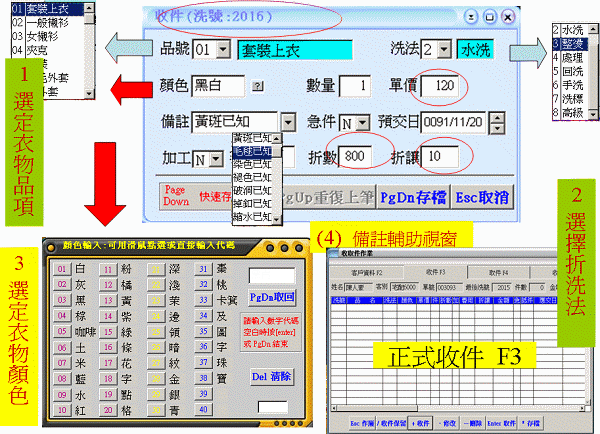Select 染色已知 in the remarks list
This screenshot has width=600, height=434.
[251, 164]
